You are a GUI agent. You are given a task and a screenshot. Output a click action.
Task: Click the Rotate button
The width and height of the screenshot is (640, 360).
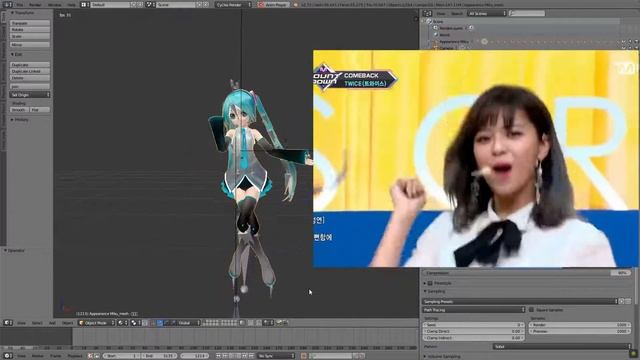30,30
